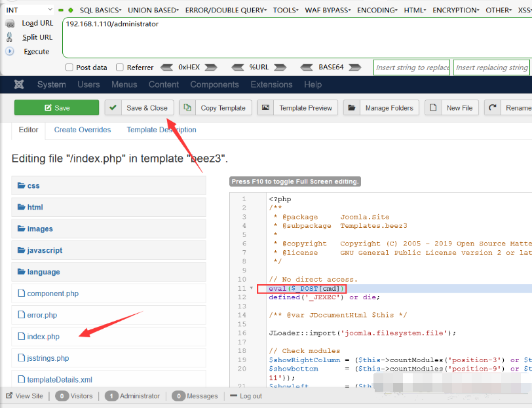Click the Save & Close checkmark icon
This screenshot has height=408, width=532.
point(113,107)
